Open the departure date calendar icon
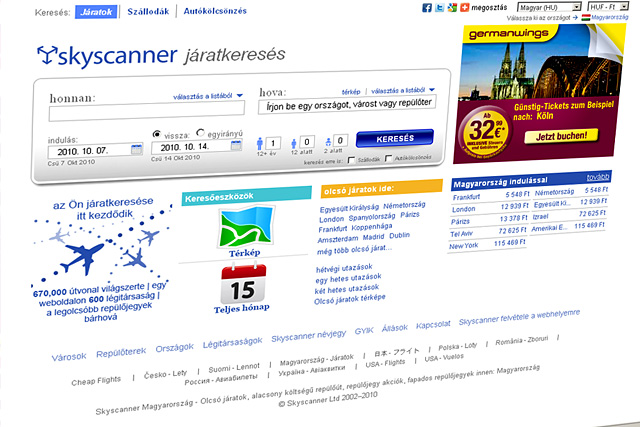This screenshot has width=640, height=427. (x=137, y=149)
